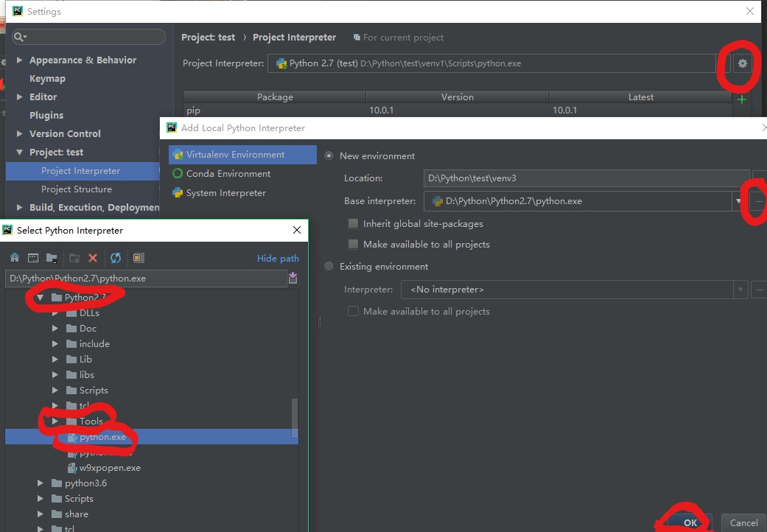This screenshot has width=767, height=532.
Task: Expand the Editor settings section
Action: (x=20, y=97)
